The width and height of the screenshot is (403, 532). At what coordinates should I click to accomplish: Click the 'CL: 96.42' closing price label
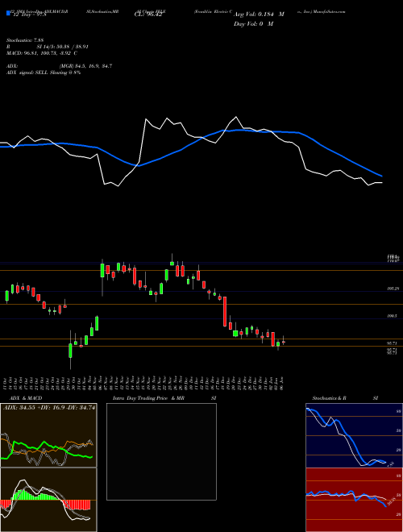147,15
